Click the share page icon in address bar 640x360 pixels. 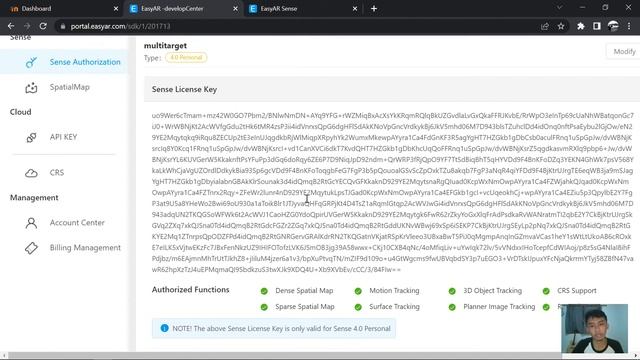pyautogui.click(x=544, y=26)
